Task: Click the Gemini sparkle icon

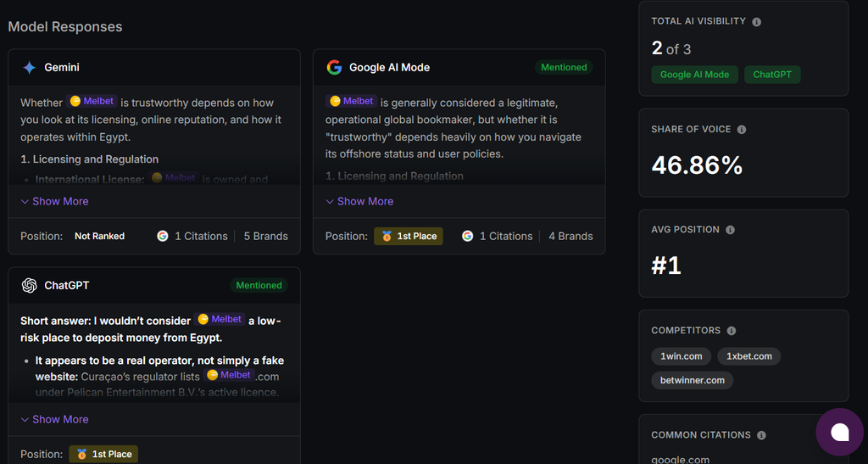Action: tap(30, 68)
